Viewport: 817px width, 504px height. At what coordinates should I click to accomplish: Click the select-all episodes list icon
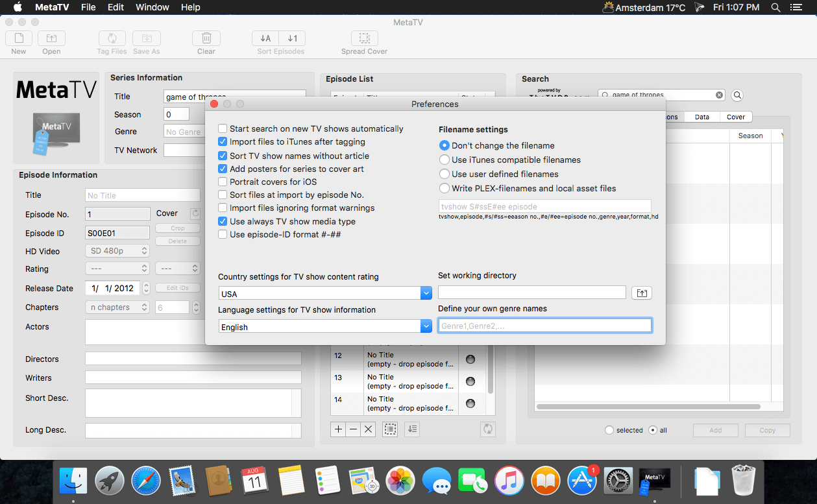coord(390,429)
